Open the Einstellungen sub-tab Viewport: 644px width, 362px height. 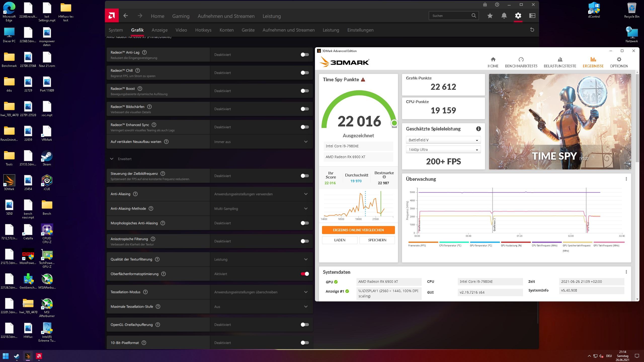[360, 30]
